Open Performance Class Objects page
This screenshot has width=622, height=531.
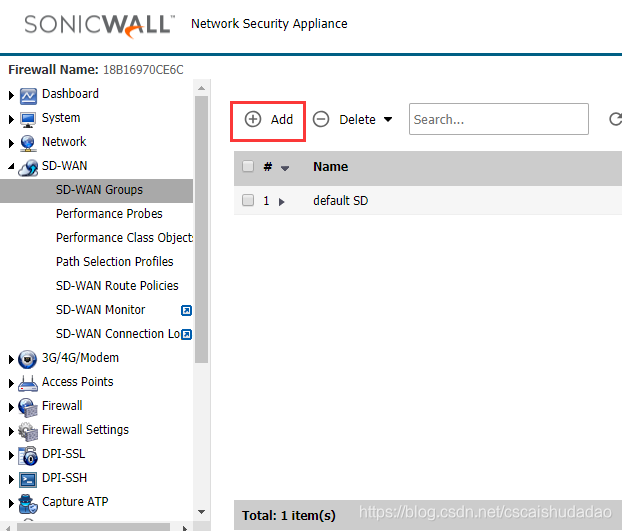124,238
